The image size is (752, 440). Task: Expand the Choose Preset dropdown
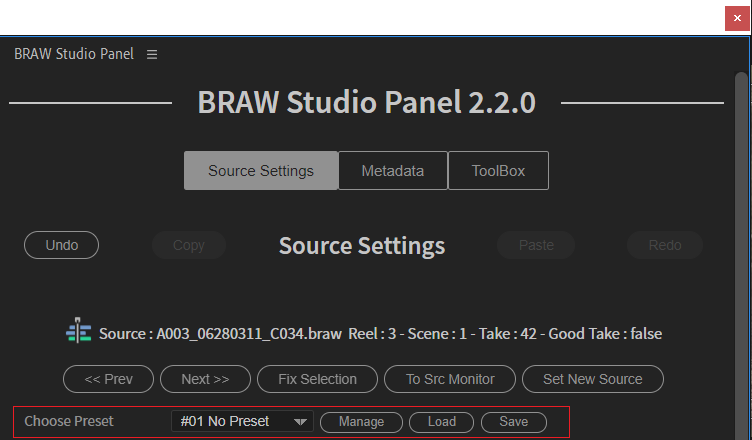[x=242, y=422]
